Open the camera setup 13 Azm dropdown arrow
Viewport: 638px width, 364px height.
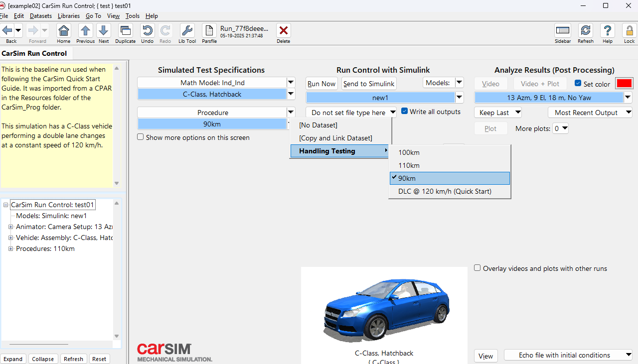(628, 98)
